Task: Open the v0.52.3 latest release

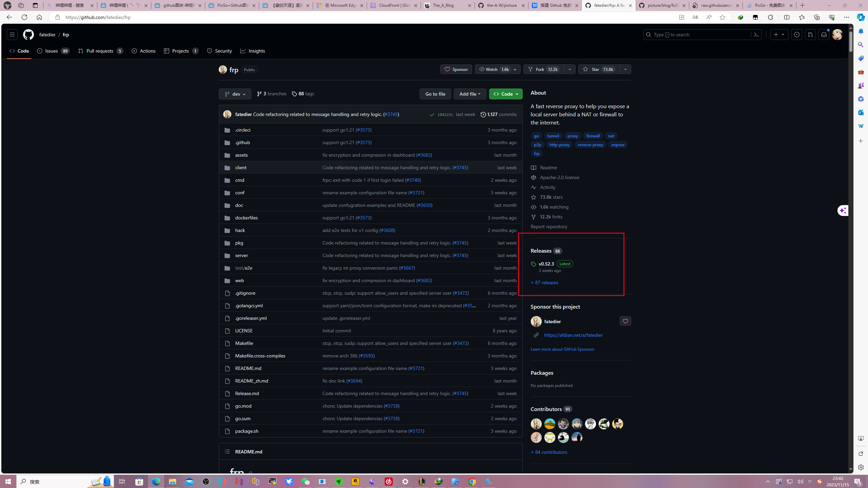Action: click(546, 264)
